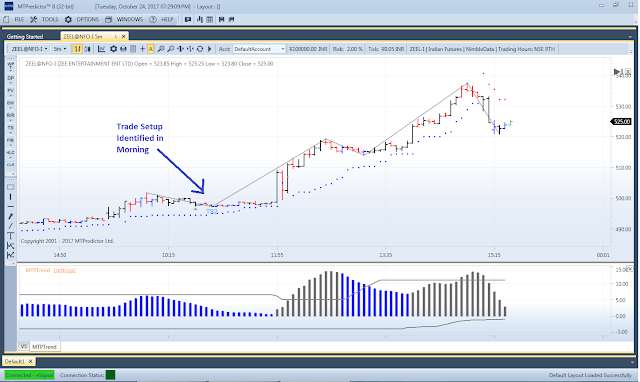This screenshot has width=640, height=382.
Task: Click the CLR clear button in sidebar
Action: coord(11,165)
